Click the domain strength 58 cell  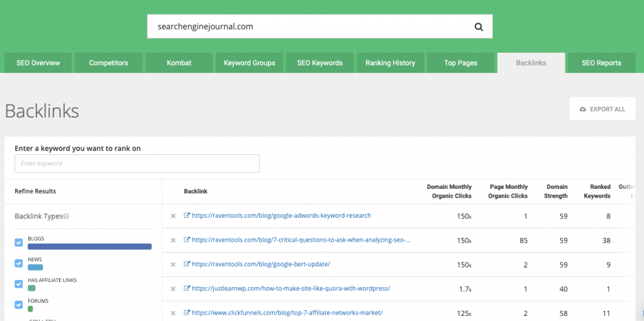coord(563,313)
